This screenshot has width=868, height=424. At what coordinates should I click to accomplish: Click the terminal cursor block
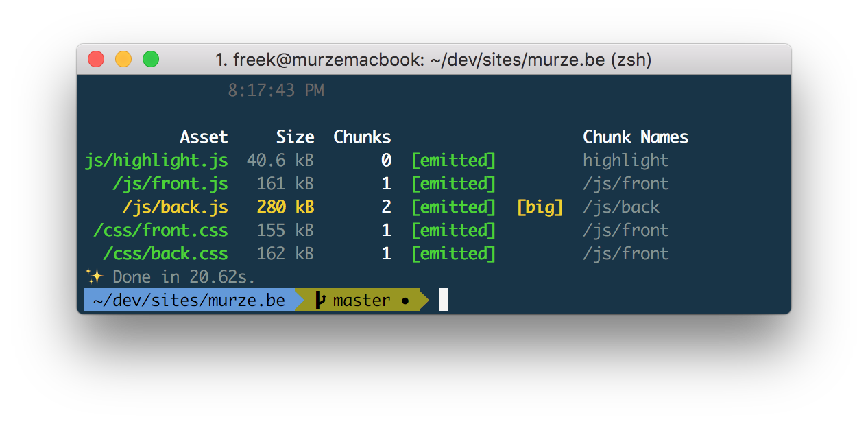pyautogui.click(x=444, y=301)
